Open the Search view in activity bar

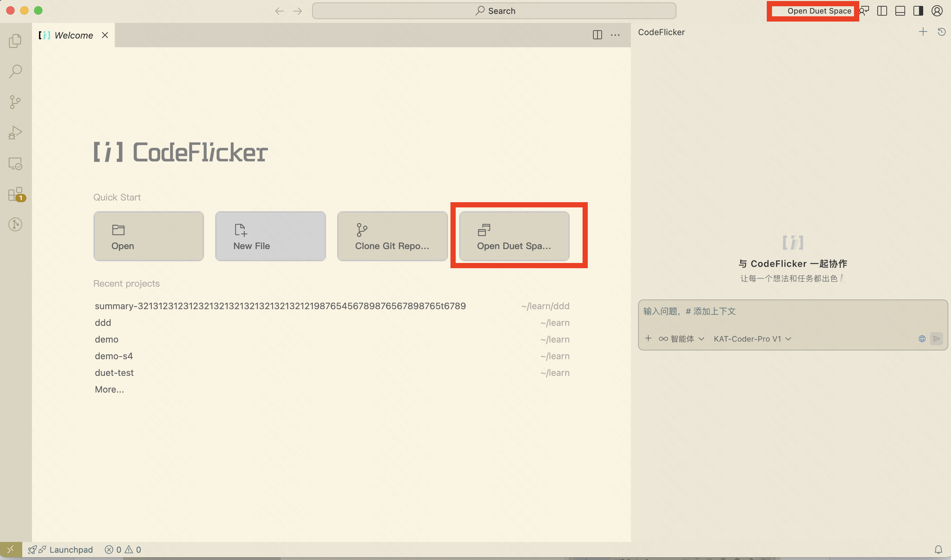click(15, 71)
